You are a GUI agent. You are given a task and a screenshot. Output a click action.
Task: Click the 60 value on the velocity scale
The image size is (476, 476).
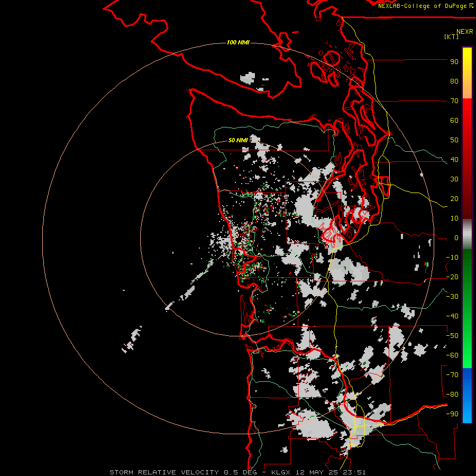(x=454, y=121)
